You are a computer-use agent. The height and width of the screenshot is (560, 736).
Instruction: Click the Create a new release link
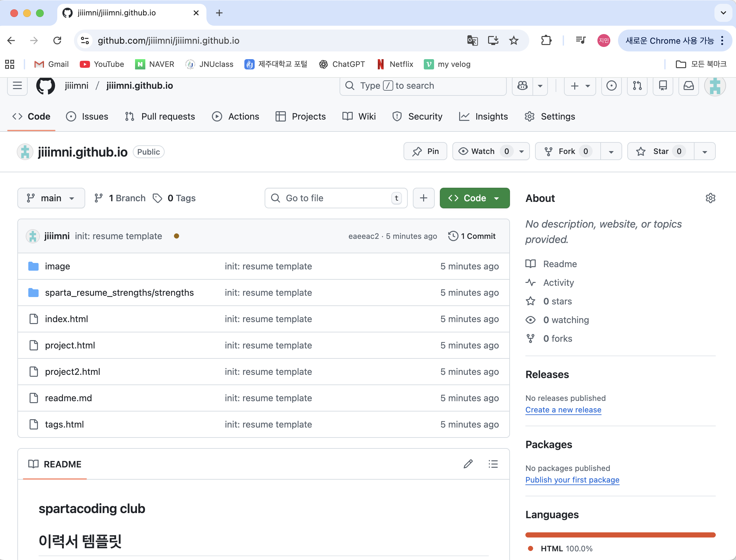563,410
